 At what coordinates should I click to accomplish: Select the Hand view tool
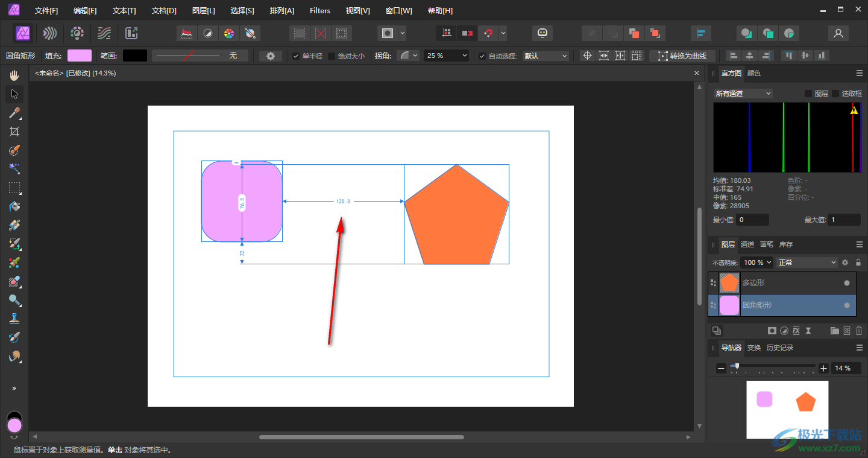tap(14, 75)
